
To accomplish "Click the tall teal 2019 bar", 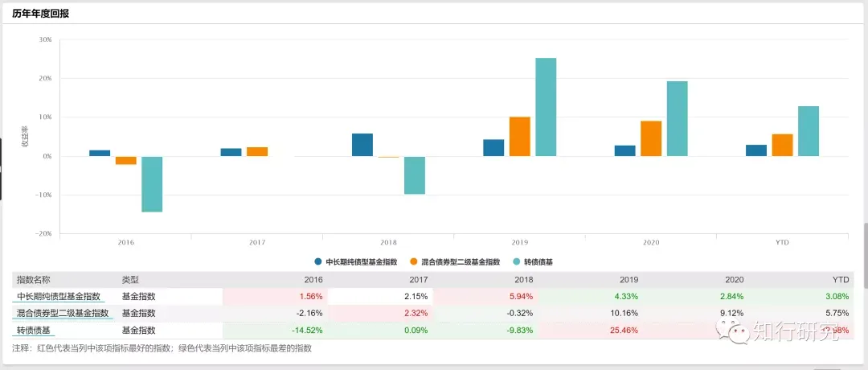I will [546, 107].
